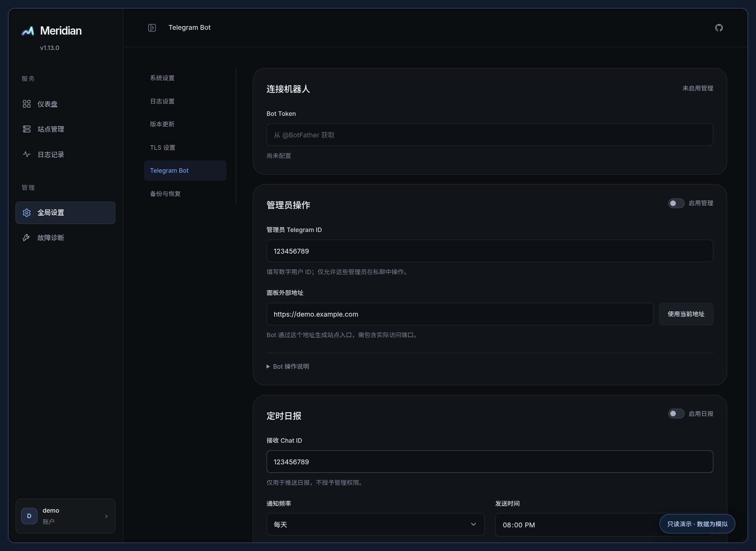The image size is (756, 551).
Task: Expand the demo 账户 chevron
Action: pyautogui.click(x=106, y=516)
